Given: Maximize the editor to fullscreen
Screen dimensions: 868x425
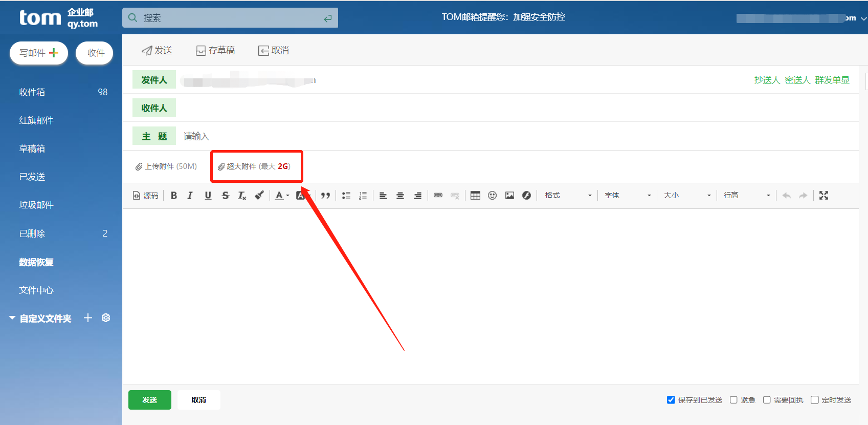Looking at the screenshot, I should coord(824,195).
